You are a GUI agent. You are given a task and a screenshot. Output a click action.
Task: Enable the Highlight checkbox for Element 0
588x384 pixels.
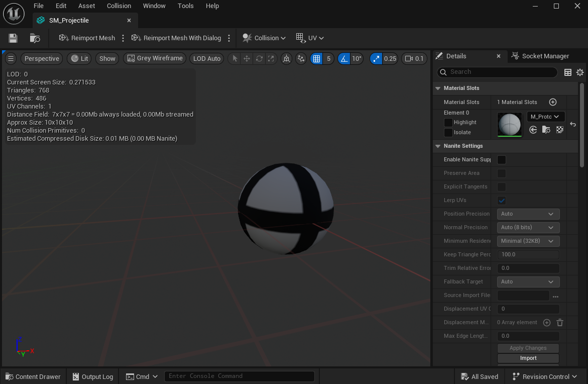(448, 122)
